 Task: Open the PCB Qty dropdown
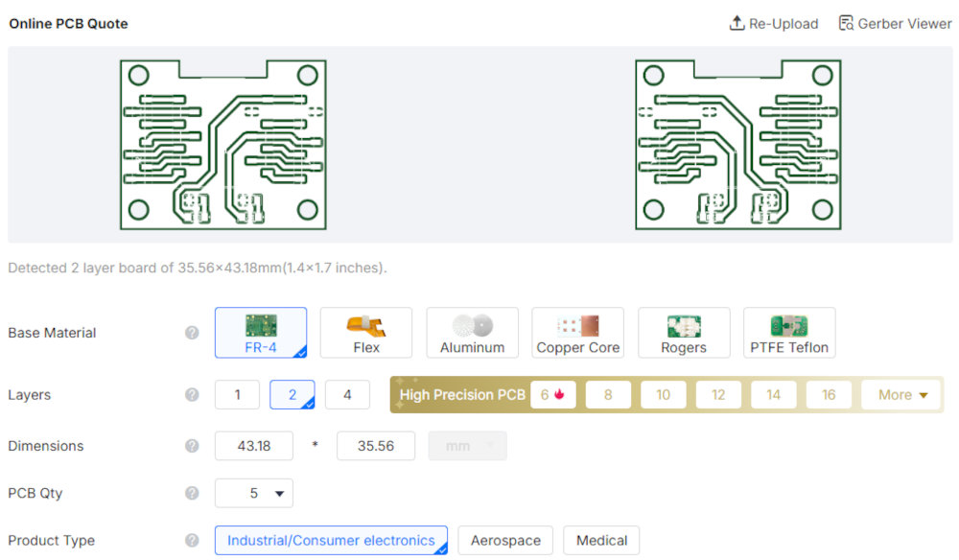[x=254, y=493]
